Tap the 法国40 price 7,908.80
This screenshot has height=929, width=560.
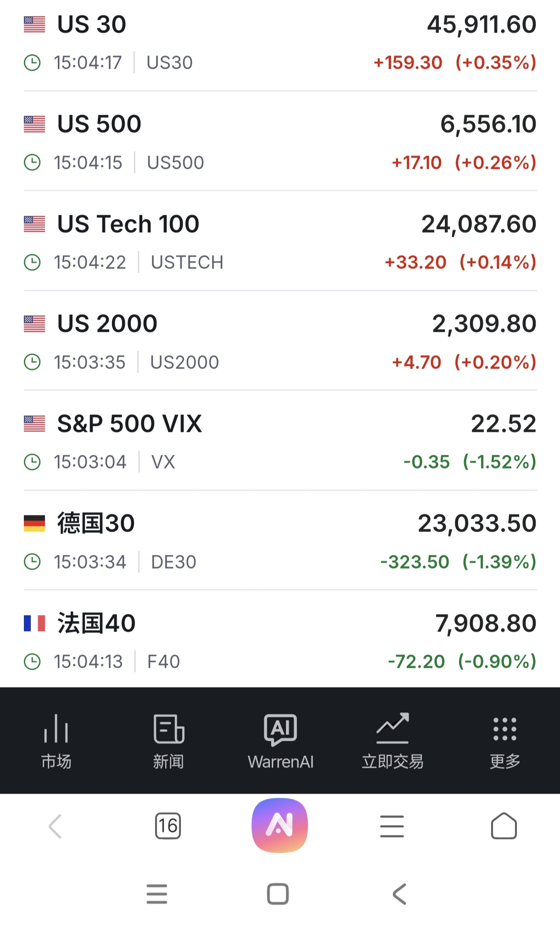tap(486, 623)
